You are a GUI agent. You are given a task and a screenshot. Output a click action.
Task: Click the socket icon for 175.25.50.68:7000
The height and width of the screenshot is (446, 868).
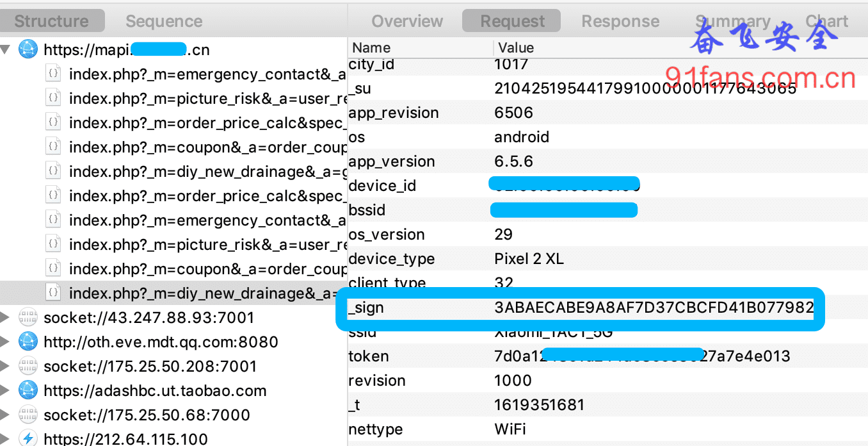tap(28, 415)
